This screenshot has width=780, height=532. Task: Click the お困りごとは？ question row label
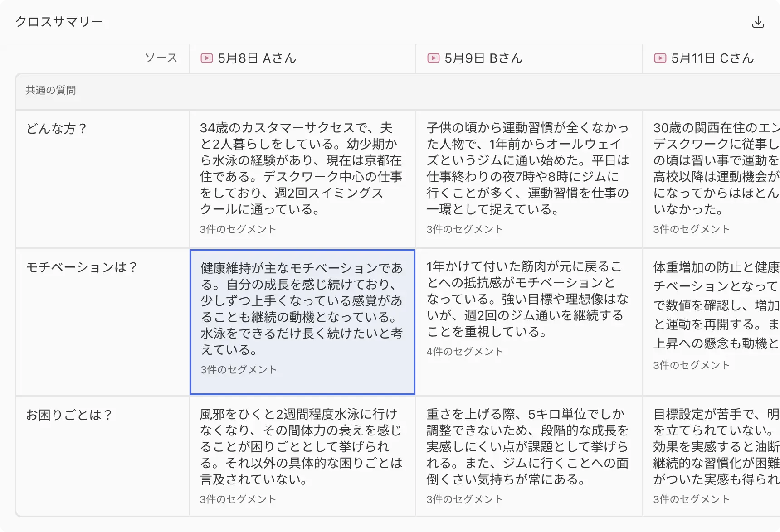(x=69, y=415)
